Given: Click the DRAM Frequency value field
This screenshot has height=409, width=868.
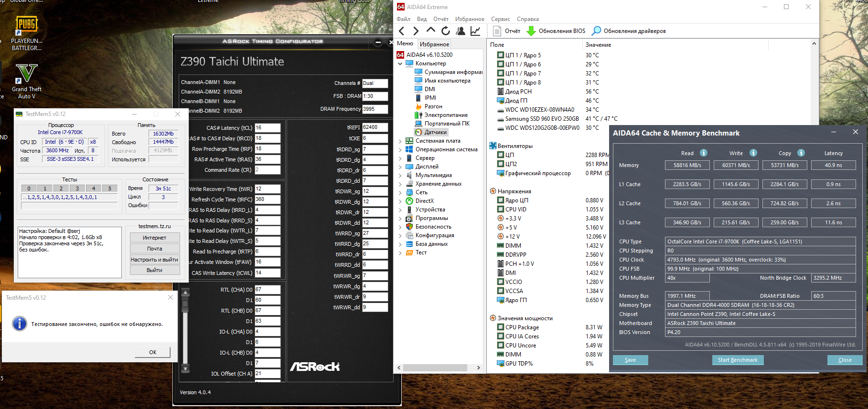Looking at the screenshot, I should tap(375, 109).
